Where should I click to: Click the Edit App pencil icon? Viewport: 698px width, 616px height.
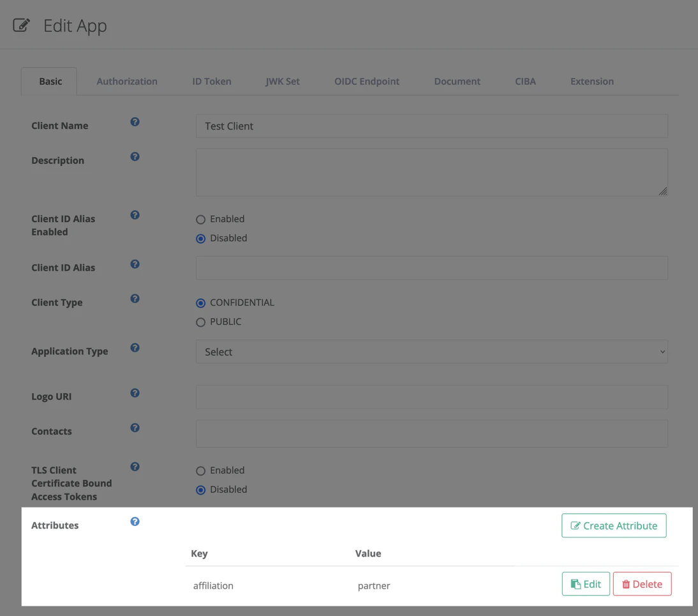tap(21, 24)
